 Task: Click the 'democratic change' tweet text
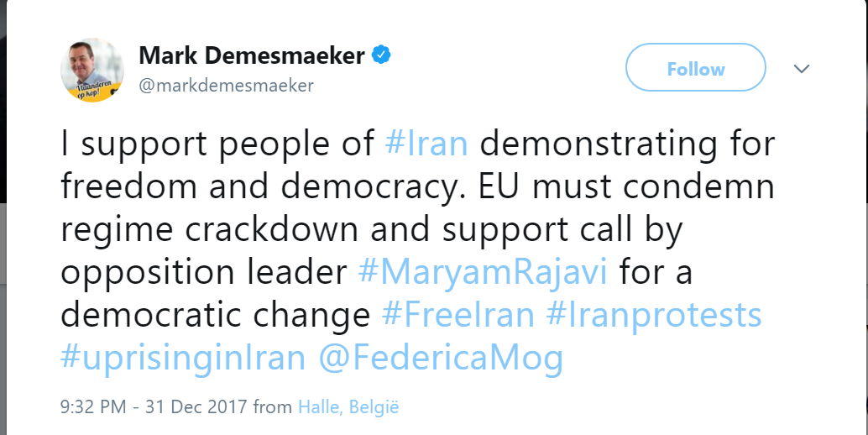click(x=216, y=314)
